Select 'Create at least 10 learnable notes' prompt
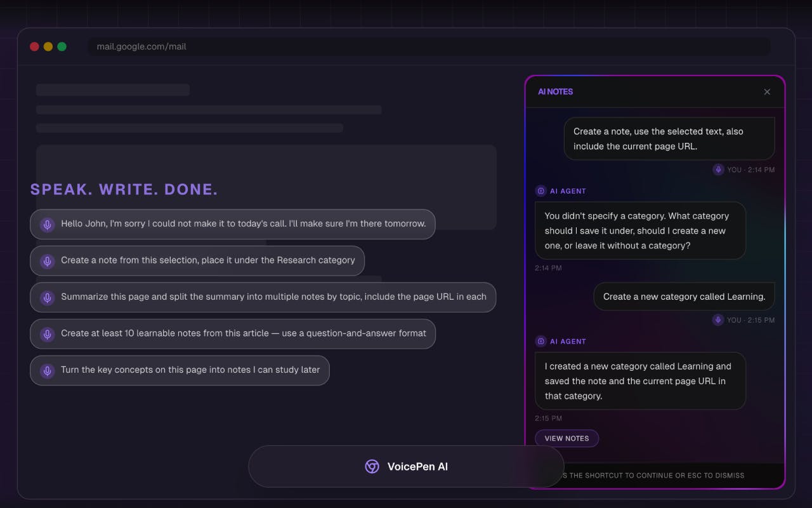Image resolution: width=812 pixels, height=508 pixels. (233, 334)
